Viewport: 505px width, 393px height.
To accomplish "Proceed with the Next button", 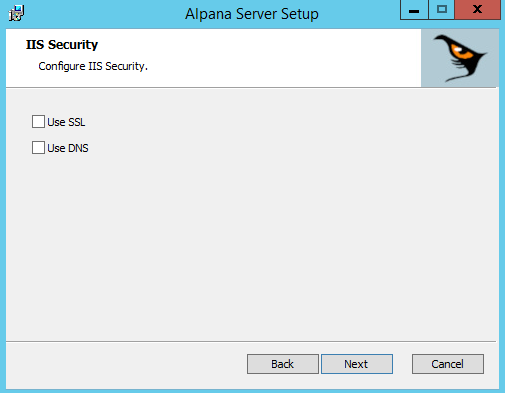I will click(x=357, y=364).
